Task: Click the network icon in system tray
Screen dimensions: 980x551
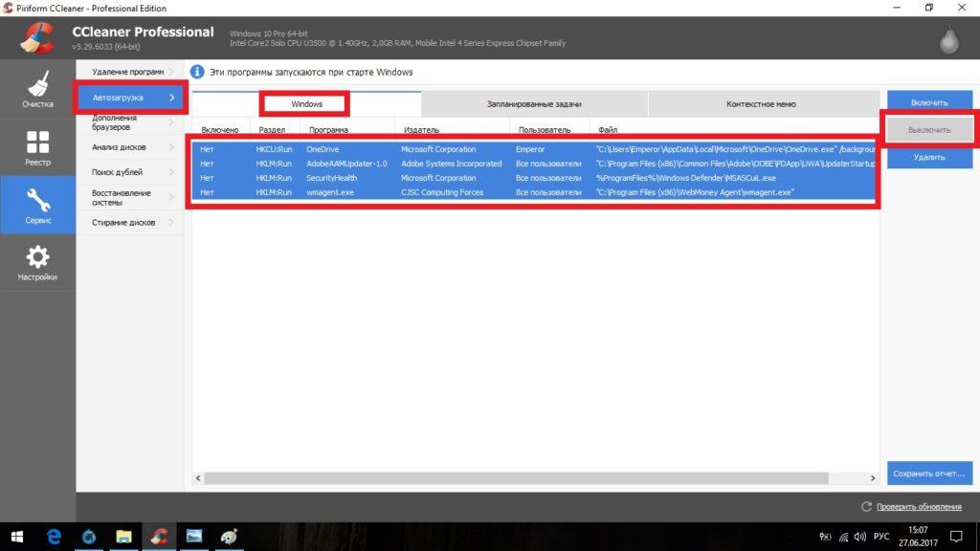Action: tap(844, 537)
